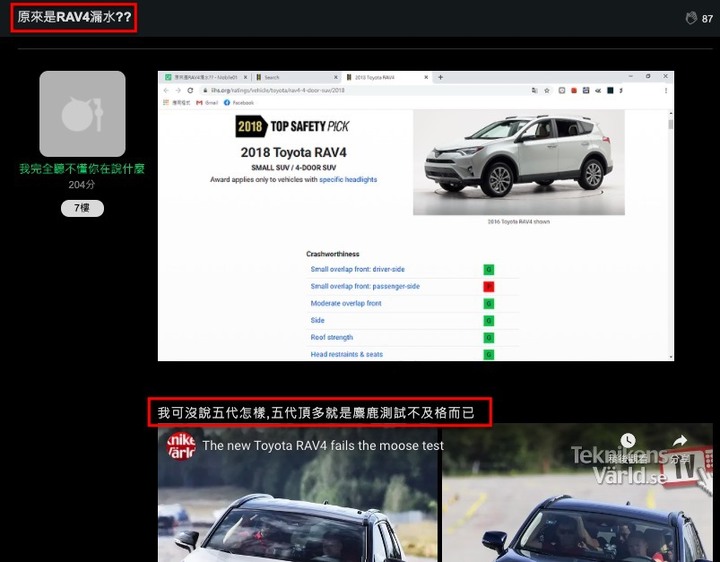Click the dark square extension icon
This screenshot has width=720, height=562.
610,90
